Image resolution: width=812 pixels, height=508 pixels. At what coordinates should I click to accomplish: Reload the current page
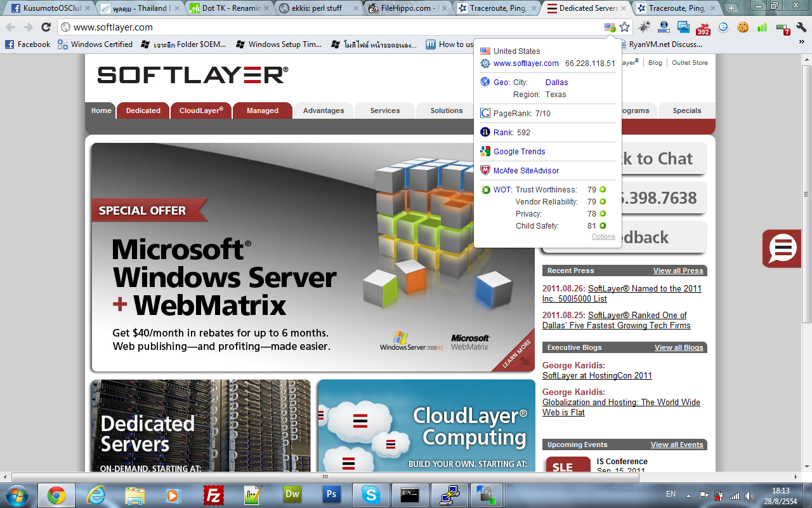(46, 27)
